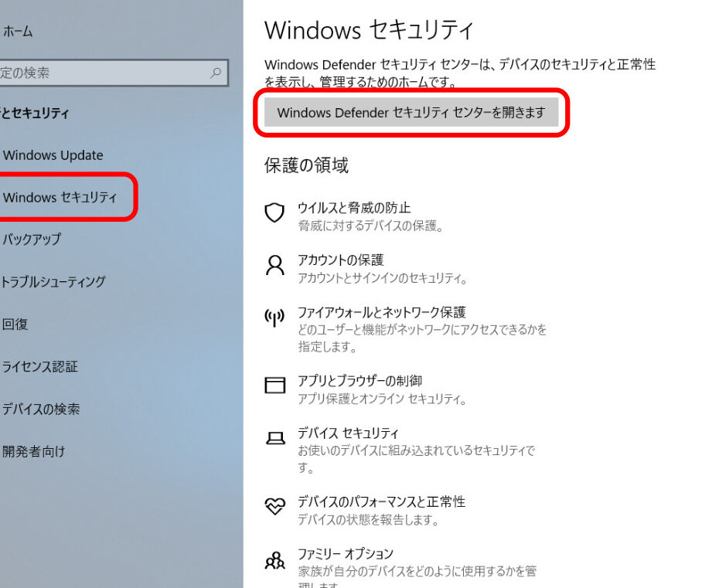Click the firewall network signal icon
Viewport: 712px width, 588px height.
(x=274, y=318)
